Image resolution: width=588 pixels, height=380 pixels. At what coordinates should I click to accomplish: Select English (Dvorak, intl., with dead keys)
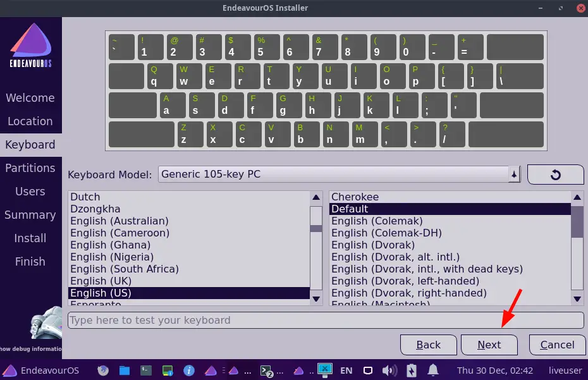pos(450,269)
